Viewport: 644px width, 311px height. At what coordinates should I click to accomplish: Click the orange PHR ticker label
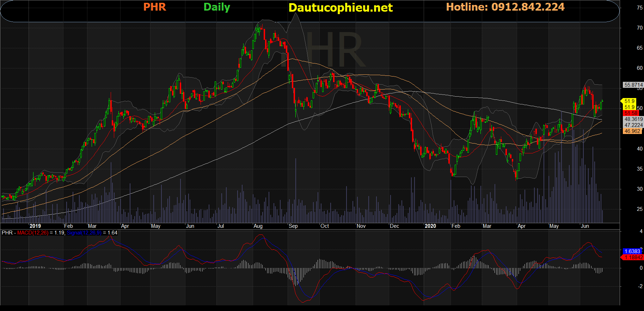pyautogui.click(x=154, y=7)
